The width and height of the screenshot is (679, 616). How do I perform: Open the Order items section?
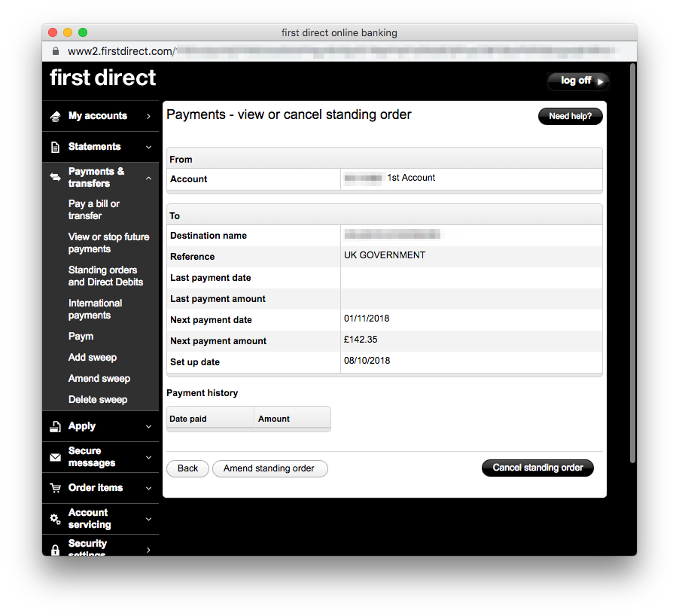[x=100, y=488]
